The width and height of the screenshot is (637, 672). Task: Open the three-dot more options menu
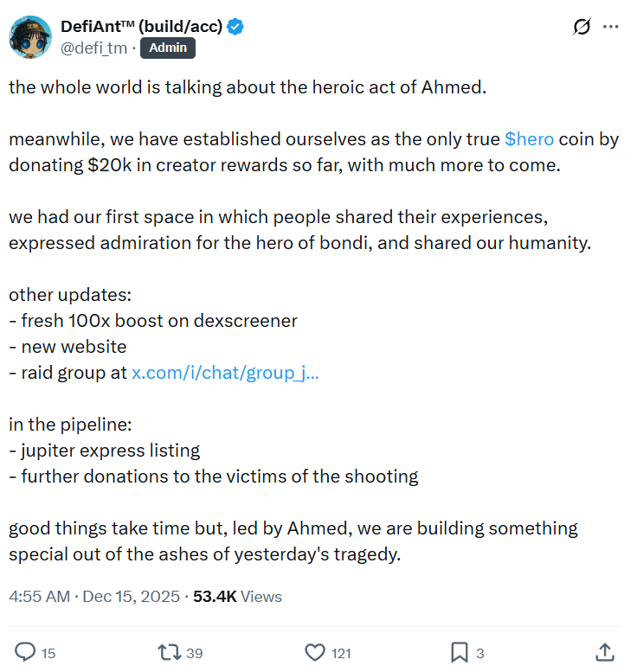pyautogui.click(x=610, y=27)
